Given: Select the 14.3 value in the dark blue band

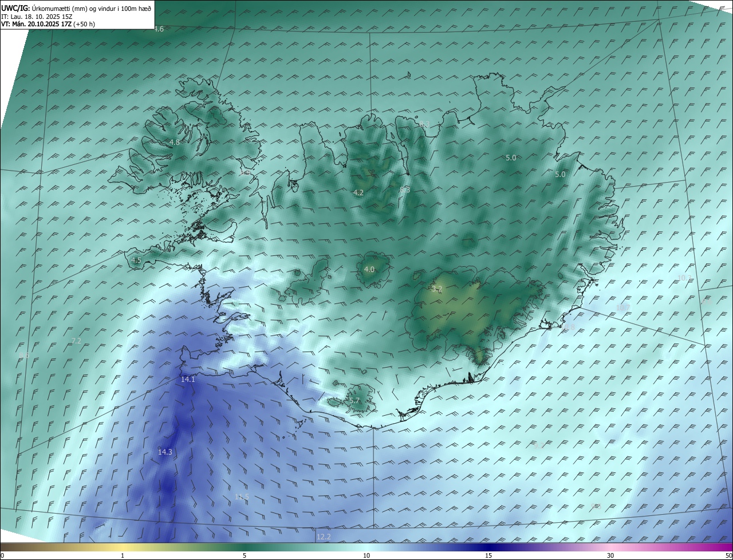Looking at the screenshot, I should tap(165, 452).
